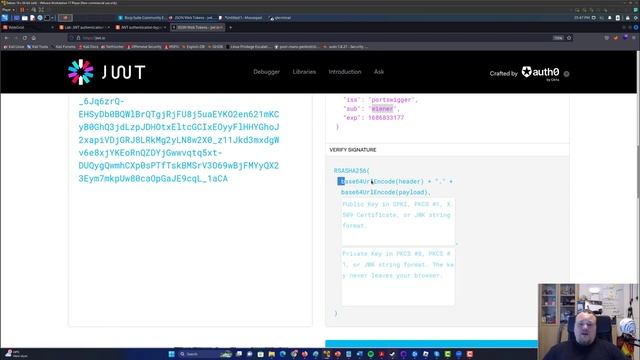
Task: Open the notifications bell in Kali panel
Action: point(610,18)
